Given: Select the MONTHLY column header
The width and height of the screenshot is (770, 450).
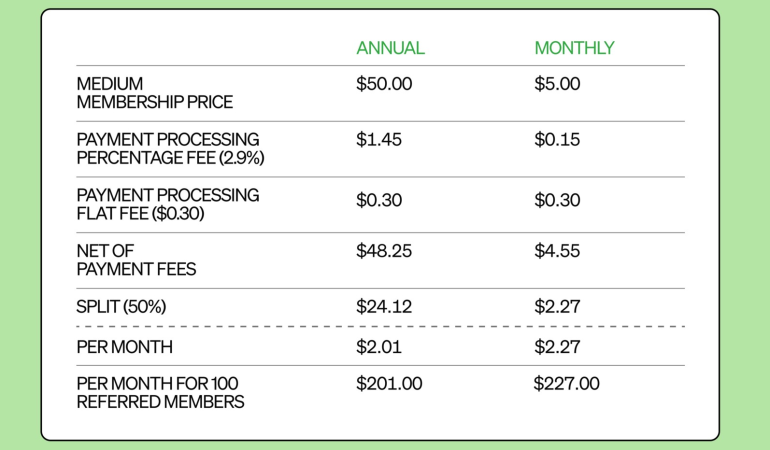Looking at the screenshot, I should click(574, 48).
